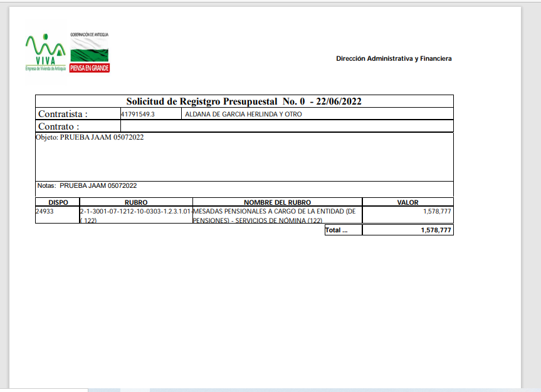Click the title 'Solicitud de Registgro Presupuestal'
The width and height of the screenshot is (541, 392).
(x=202, y=101)
